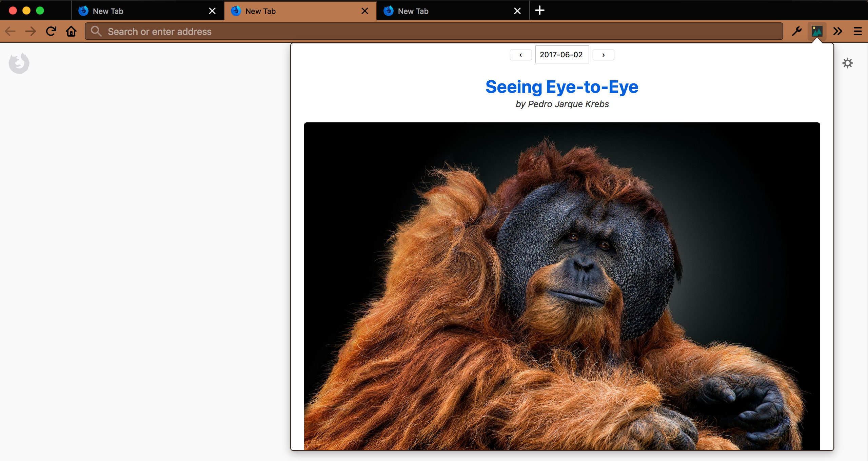Open the wrench developer tools icon
The height and width of the screenshot is (461, 868).
[796, 32]
